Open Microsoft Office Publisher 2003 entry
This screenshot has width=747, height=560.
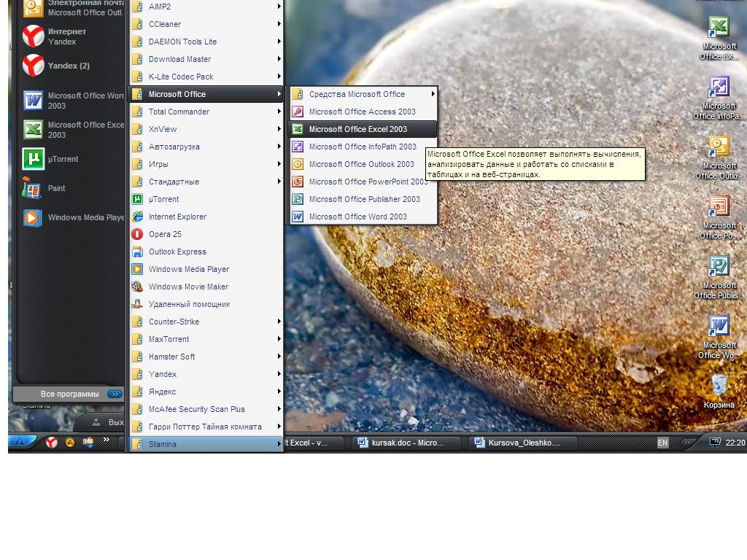click(362, 199)
